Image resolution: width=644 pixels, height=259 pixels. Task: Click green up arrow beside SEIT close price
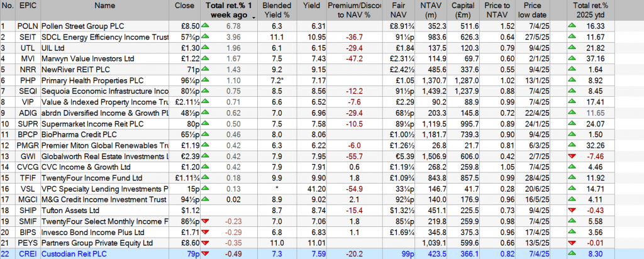point(205,36)
